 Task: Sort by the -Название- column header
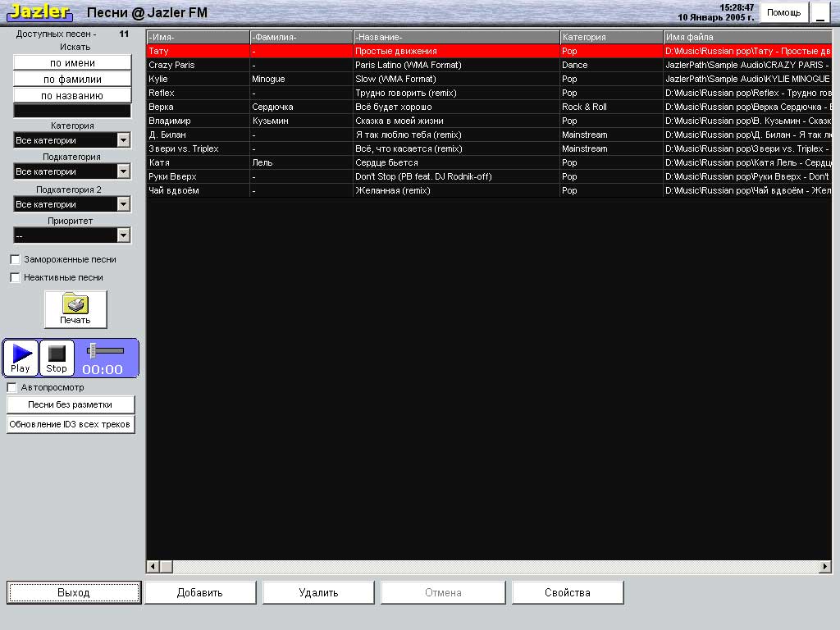[456, 37]
